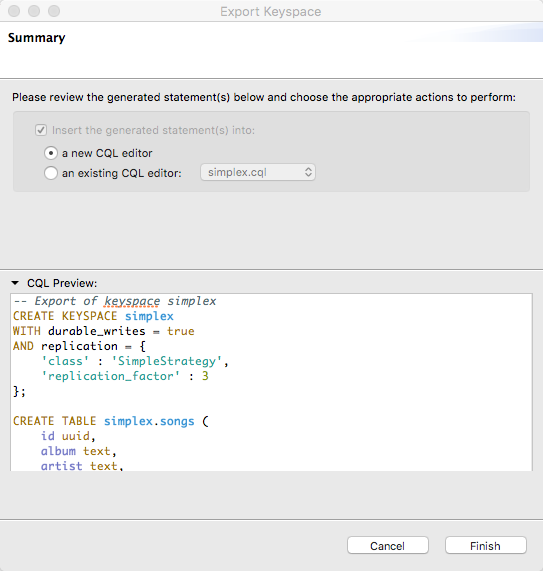Cancel the Export Keyspace dialog
This screenshot has width=543, height=571.
click(x=387, y=546)
